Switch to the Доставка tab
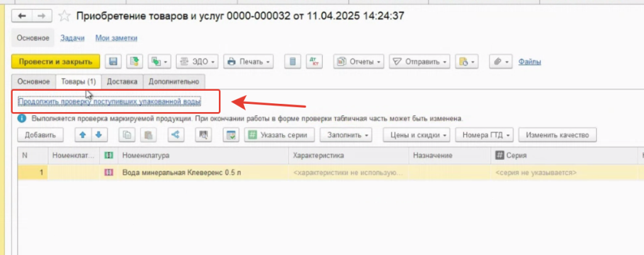This screenshot has width=644, height=255. 122,81
